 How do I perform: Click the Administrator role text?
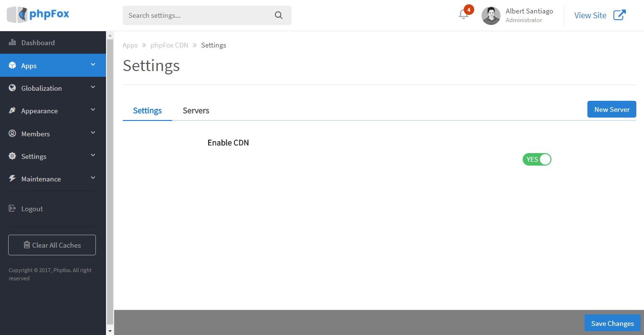pos(524,20)
